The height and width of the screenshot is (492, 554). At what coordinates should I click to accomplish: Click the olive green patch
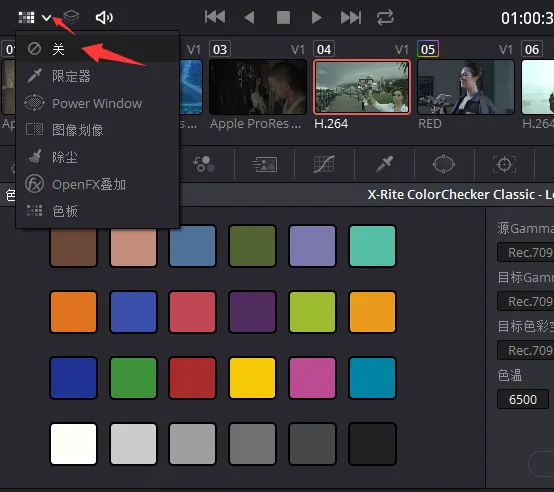tap(252, 246)
